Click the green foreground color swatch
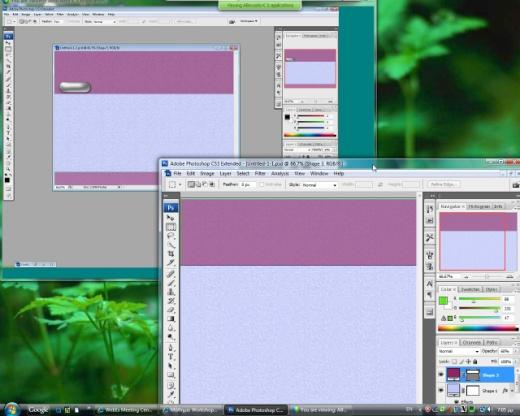The image size is (520, 416). [x=443, y=300]
